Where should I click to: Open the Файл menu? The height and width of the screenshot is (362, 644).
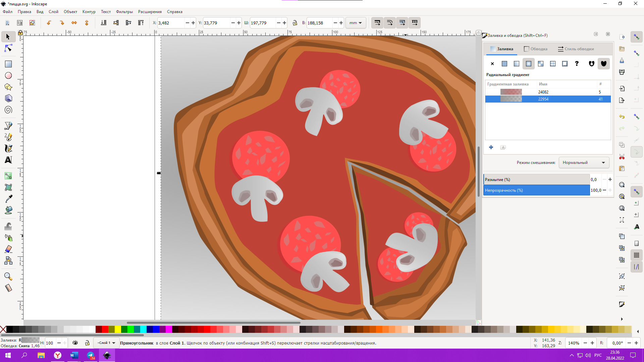[7, 12]
